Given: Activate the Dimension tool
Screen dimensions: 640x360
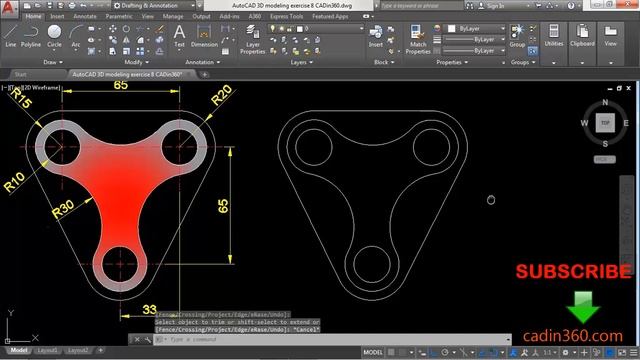Looking at the screenshot, I should tap(204, 36).
